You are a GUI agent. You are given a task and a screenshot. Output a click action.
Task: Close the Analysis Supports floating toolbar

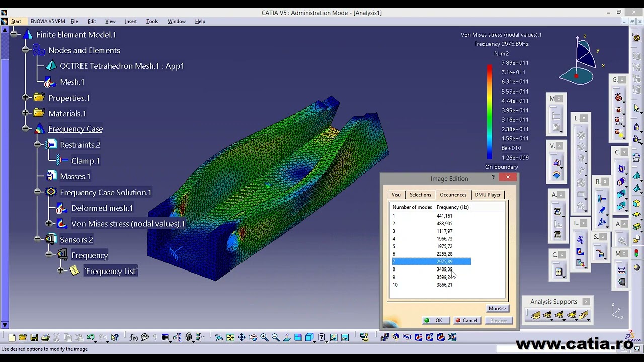click(x=586, y=302)
